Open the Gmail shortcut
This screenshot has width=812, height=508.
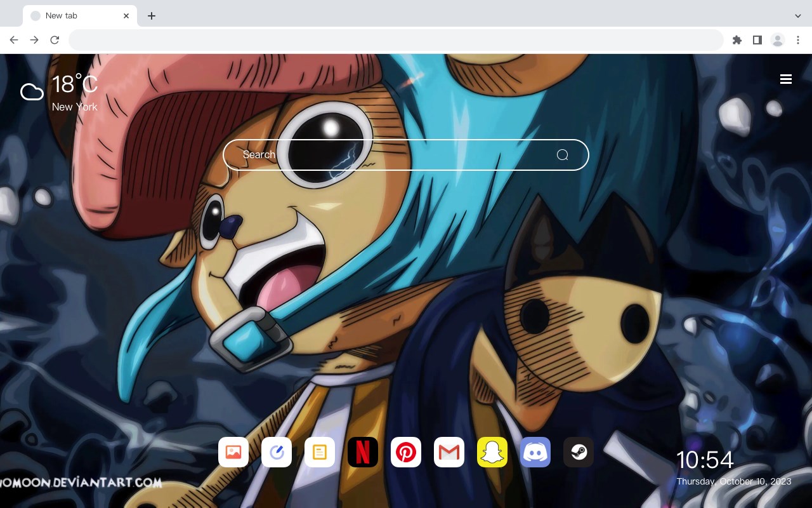tap(449, 452)
